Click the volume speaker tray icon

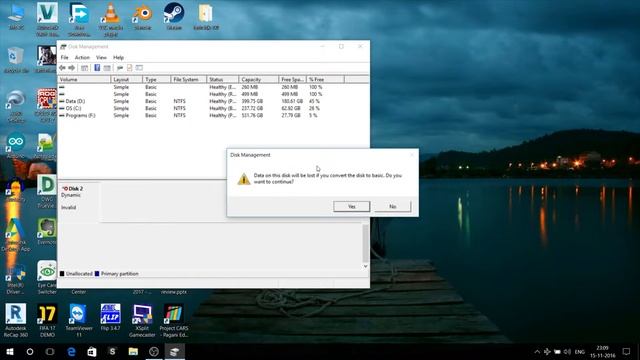coord(567,351)
